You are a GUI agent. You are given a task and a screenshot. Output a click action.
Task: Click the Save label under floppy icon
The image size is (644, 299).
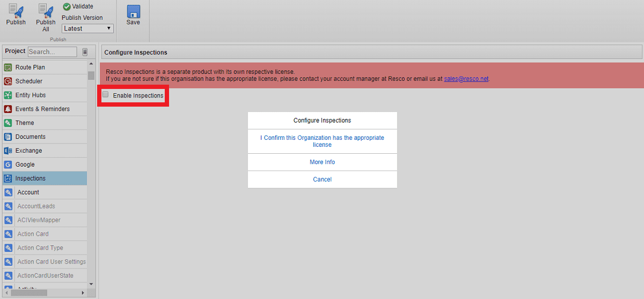[x=133, y=23]
